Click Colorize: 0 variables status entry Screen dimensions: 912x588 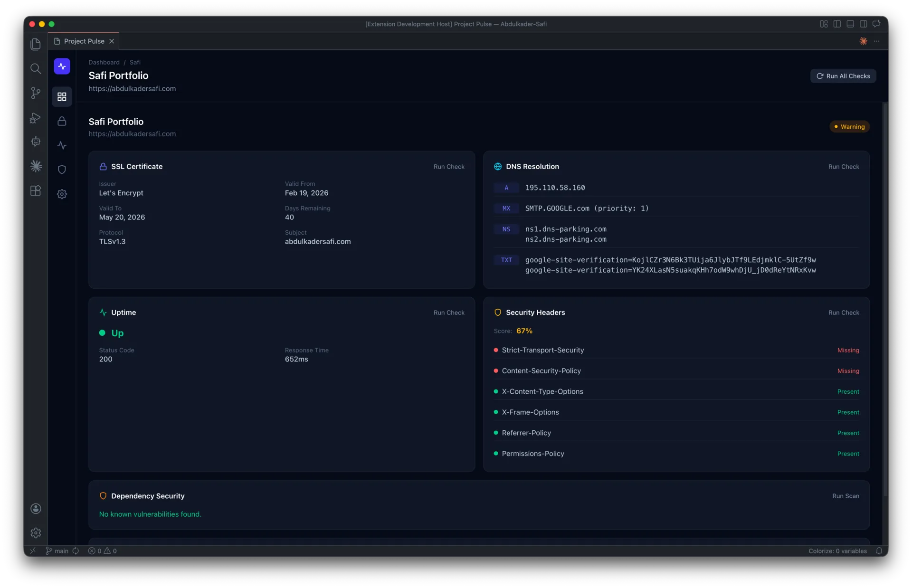(x=837, y=551)
